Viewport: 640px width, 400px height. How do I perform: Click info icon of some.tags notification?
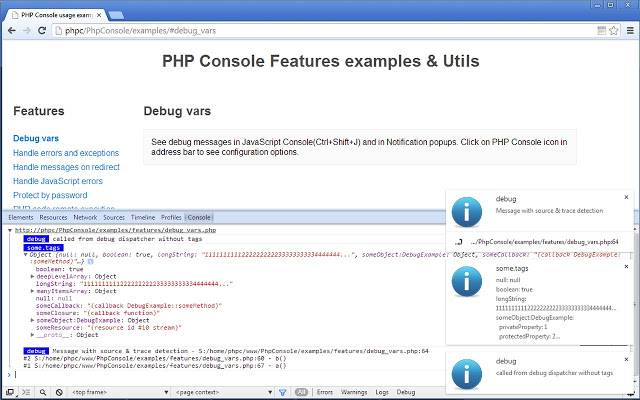467,282
